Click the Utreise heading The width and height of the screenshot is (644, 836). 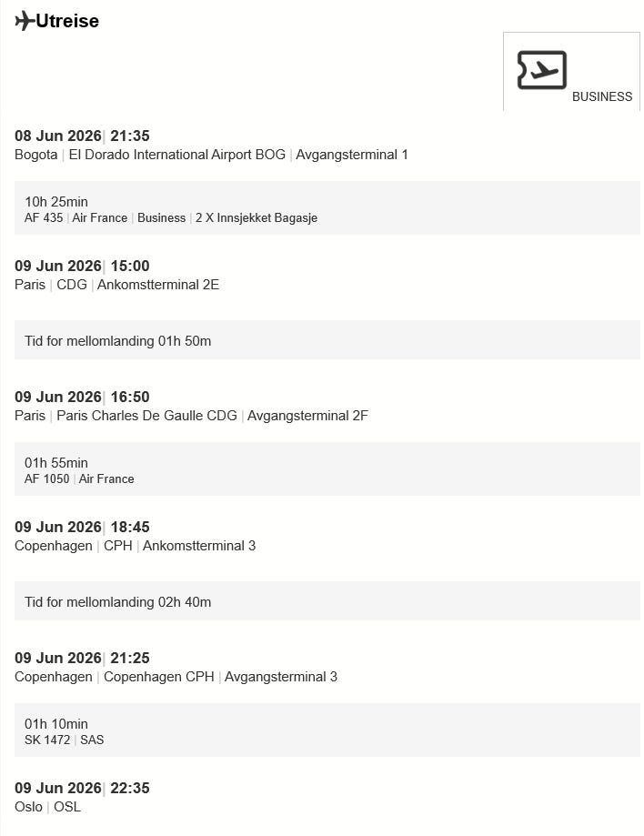click(67, 21)
